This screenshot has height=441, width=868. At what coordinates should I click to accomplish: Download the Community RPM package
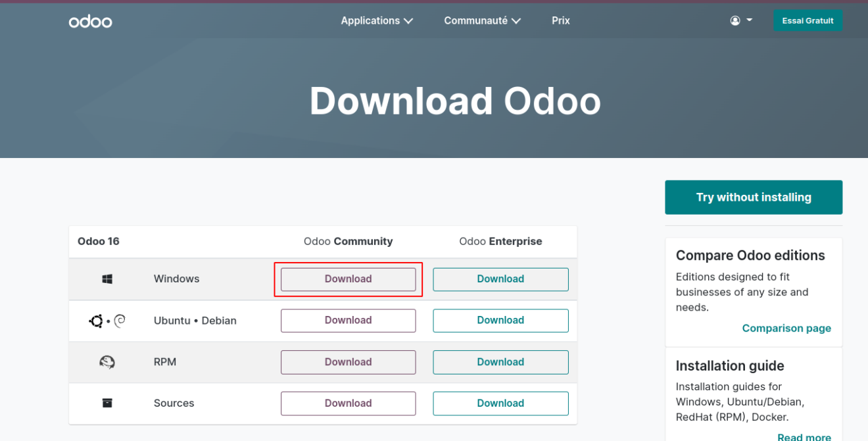click(348, 361)
